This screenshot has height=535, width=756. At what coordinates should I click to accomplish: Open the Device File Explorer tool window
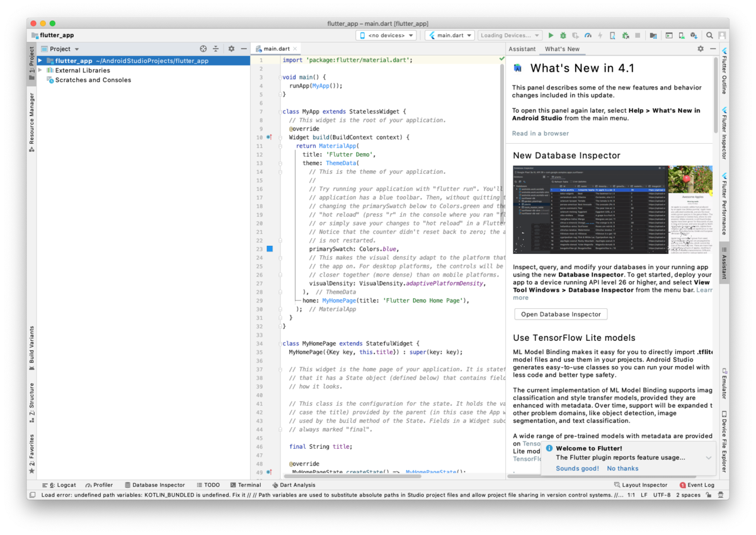point(724,442)
